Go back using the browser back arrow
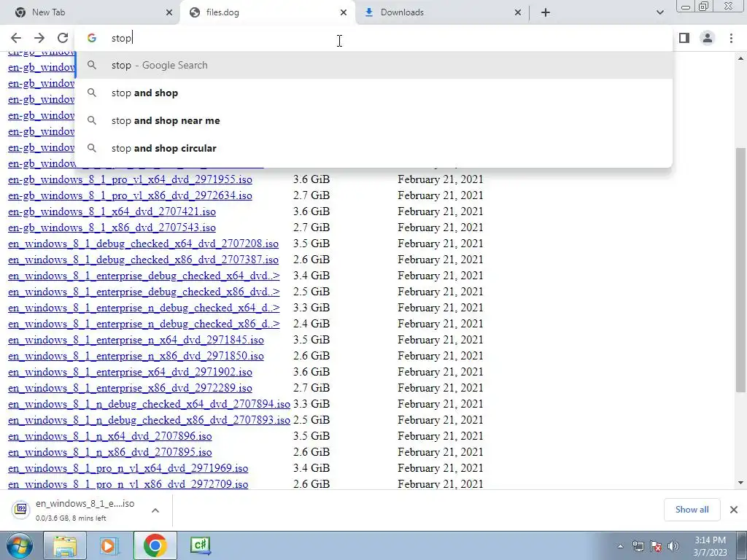This screenshot has height=560, width=747. (16, 38)
